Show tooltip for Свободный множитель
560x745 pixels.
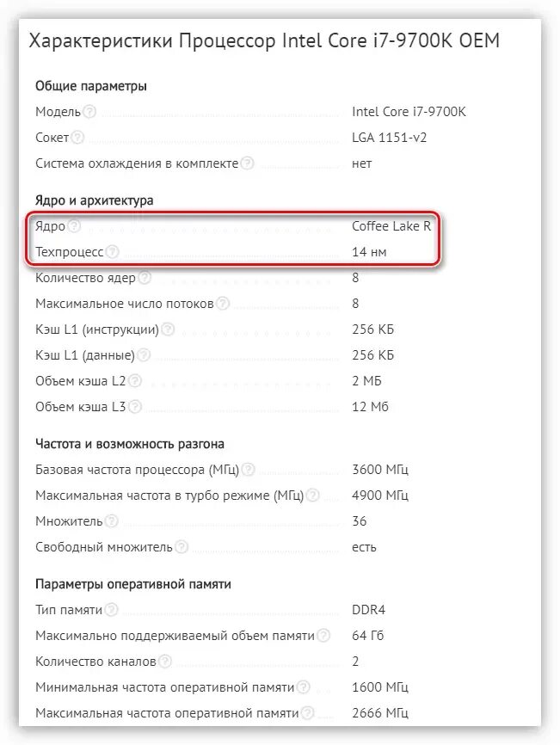pos(182,547)
